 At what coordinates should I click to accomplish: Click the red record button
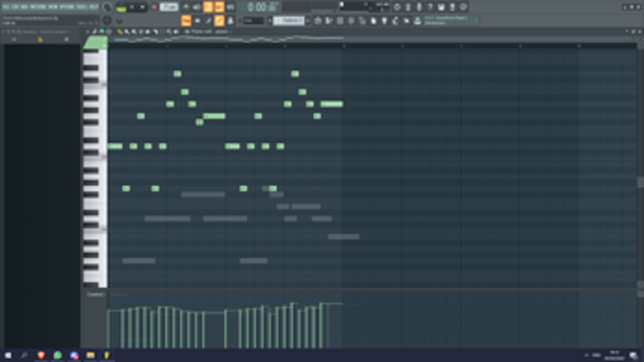(x=154, y=7)
